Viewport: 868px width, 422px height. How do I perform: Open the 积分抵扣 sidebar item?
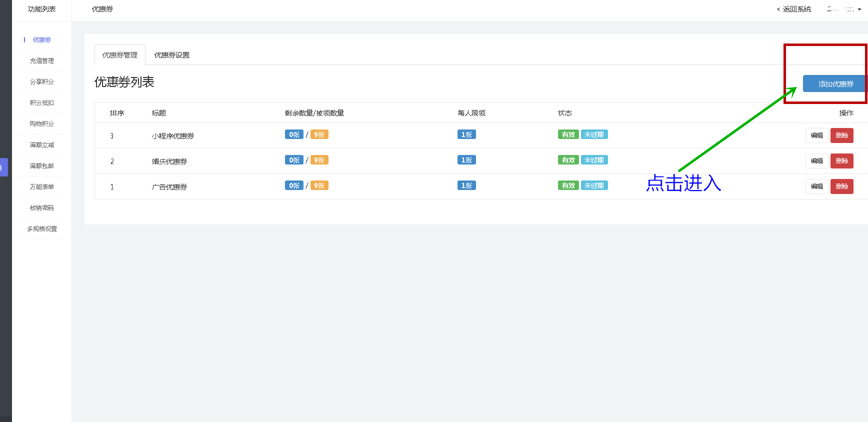pyautogui.click(x=42, y=103)
